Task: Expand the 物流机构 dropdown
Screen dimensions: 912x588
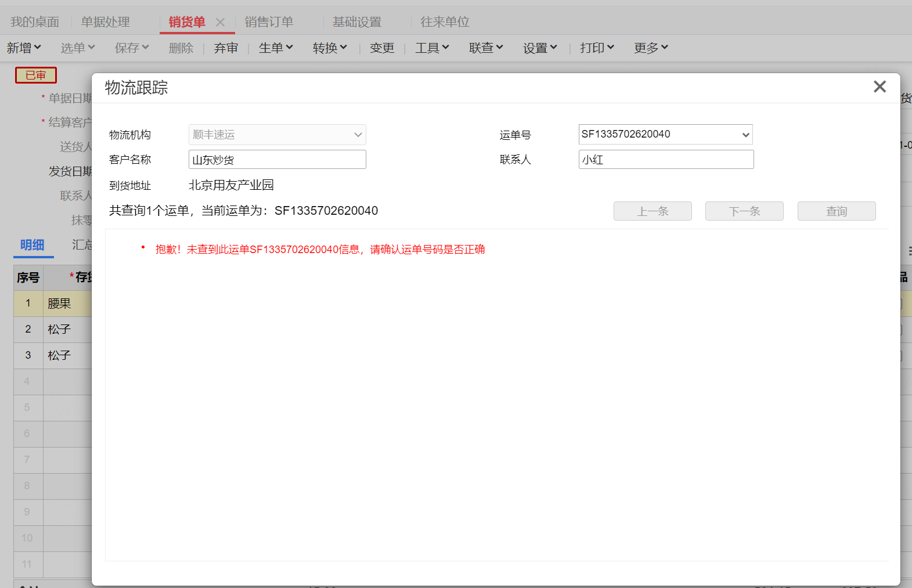Action: pyautogui.click(x=358, y=135)
